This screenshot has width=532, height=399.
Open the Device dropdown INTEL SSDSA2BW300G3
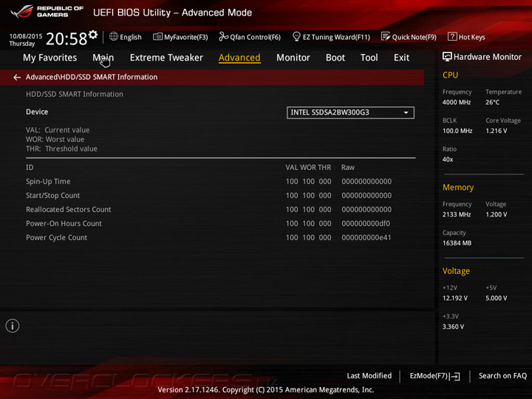[x=350, y=112]
